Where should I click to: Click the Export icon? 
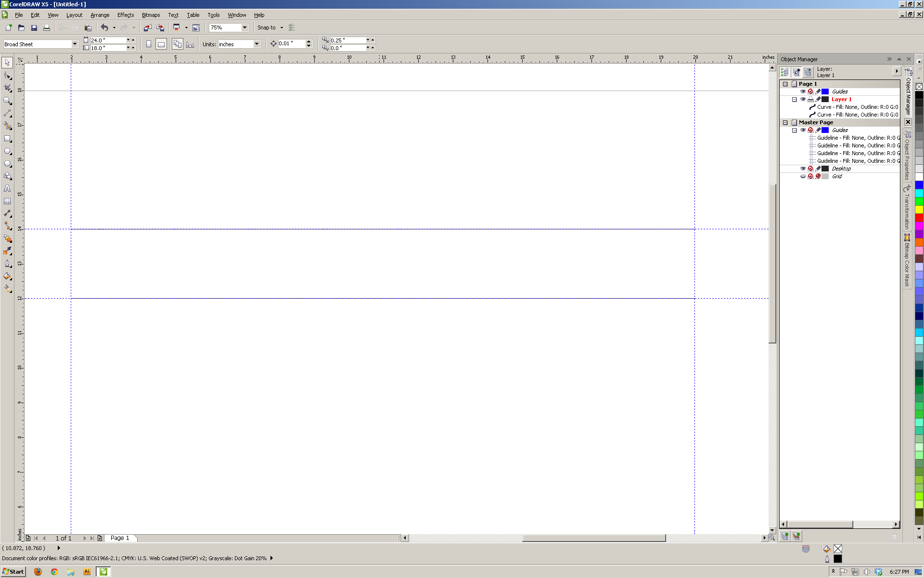coord(160,27)
